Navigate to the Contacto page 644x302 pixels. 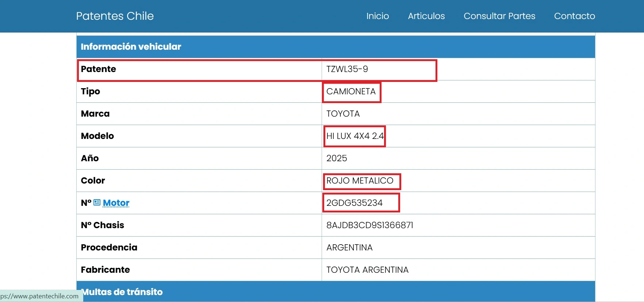pyautogui.click(x=574, y=16)
